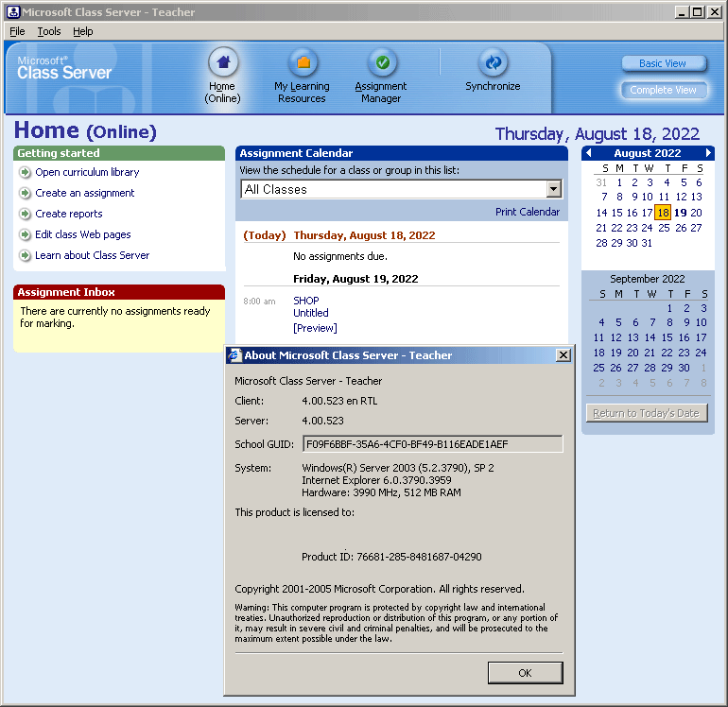Click the About dialog title bar icon

click(234, 355)
